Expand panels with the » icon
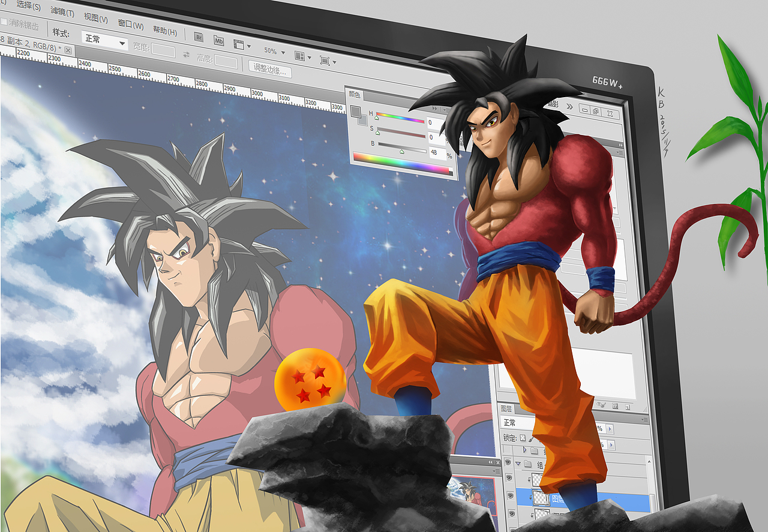The width and height of the screenshot is (768, 532). coord(569,107)
